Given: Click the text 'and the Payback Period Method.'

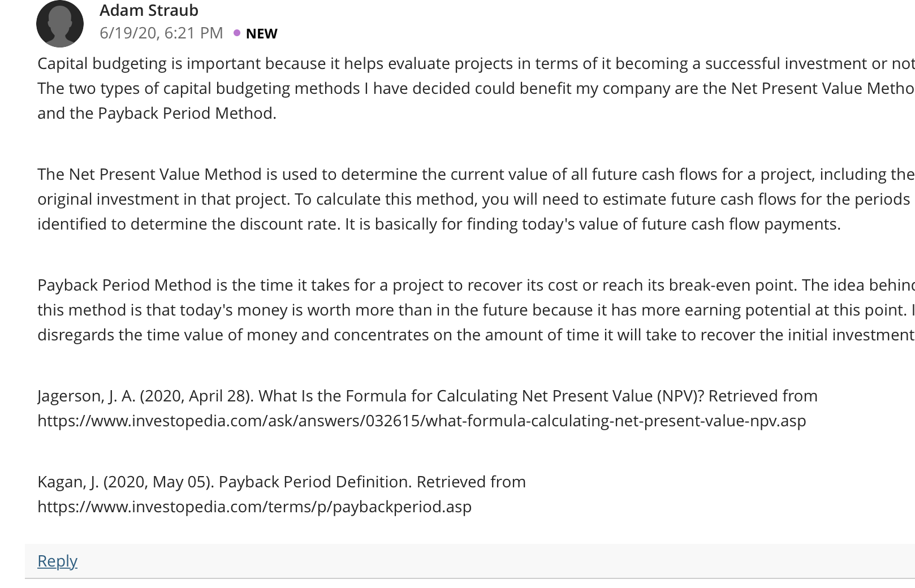Looking at the screenshot, I should point(157,113).
